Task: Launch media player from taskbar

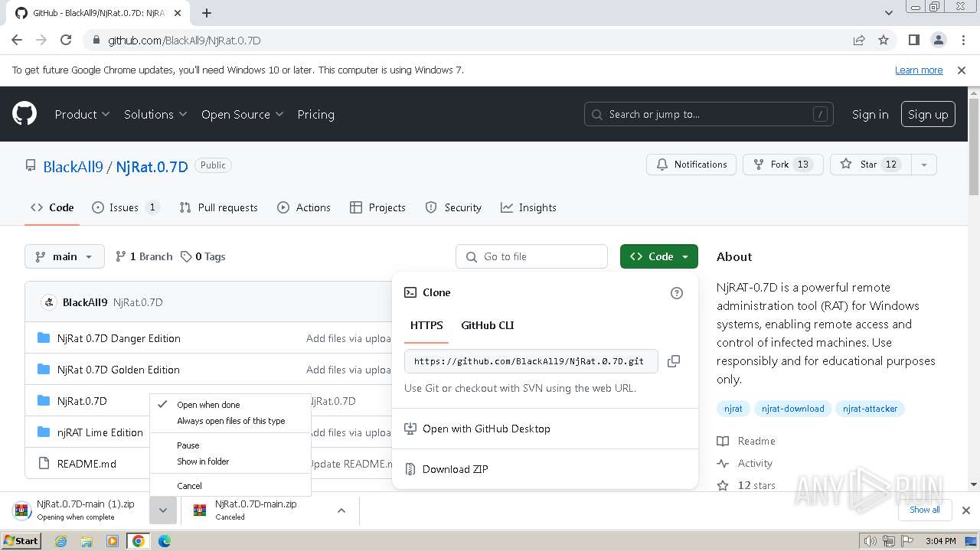Action: pyautogui.click(x=113, y=541)
